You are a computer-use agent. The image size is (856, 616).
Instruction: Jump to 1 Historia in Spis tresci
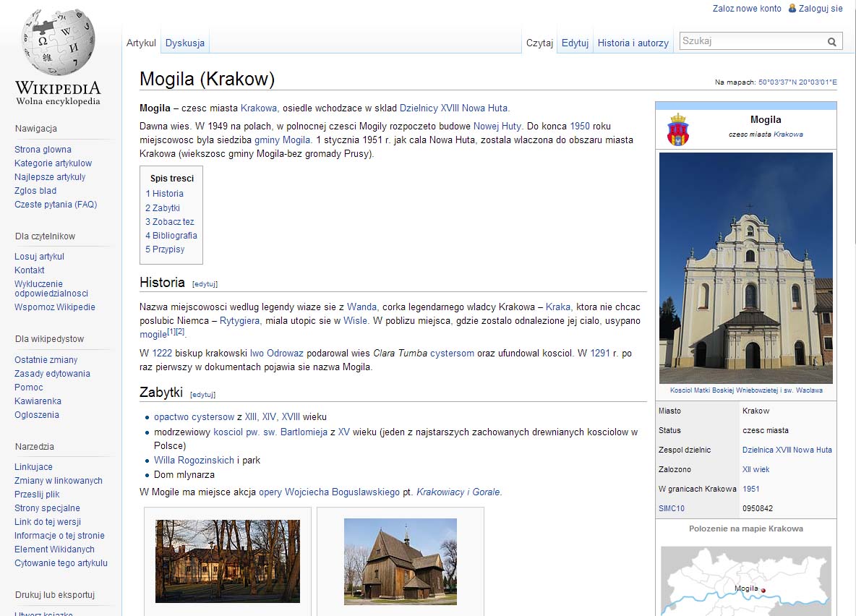point(164,194)
